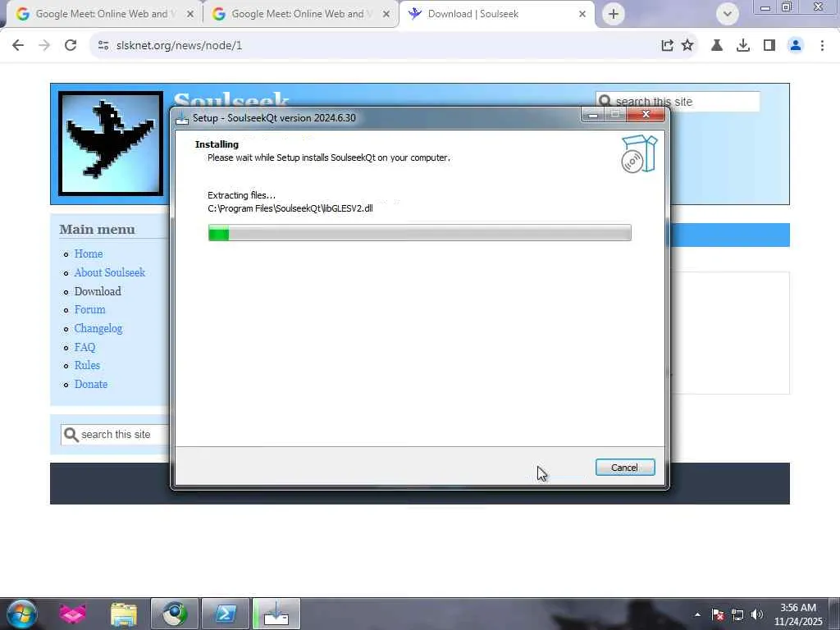The image size is (840, 630).
Task: Open a new browser tab
Action: tap(614, 14)
